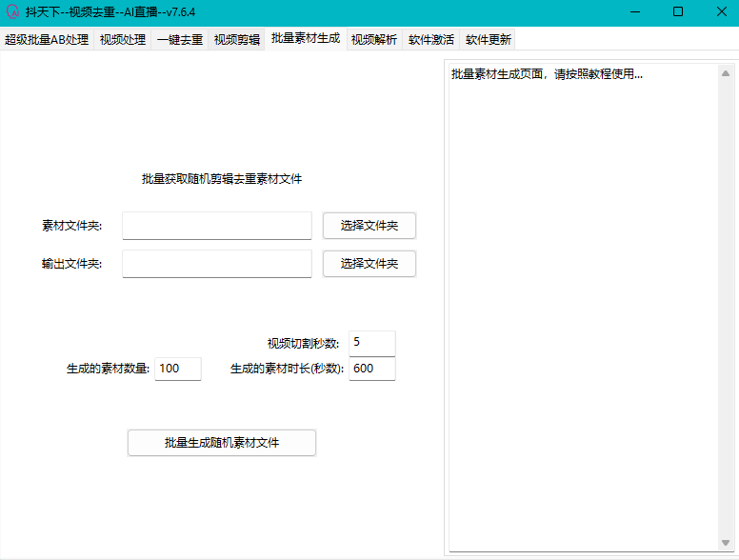Open the 超级批量AB处理 tab
The width and height of the screenshot is (739, 560).
coord(47,40)
